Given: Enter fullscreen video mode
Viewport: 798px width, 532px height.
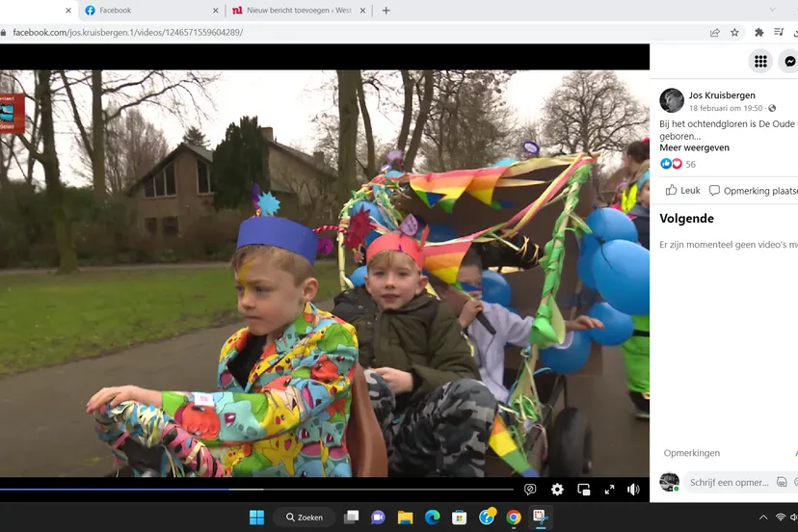Looking at the screenshot, I should (x=609, y=490).
